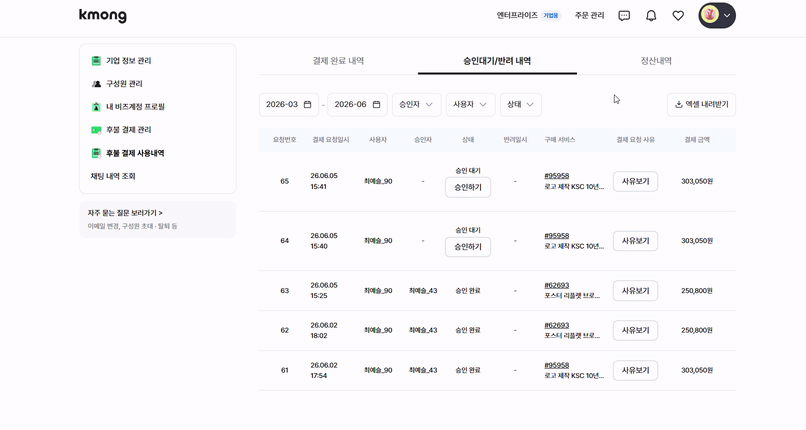The width and height of the screenshot is (806, 430).
Task: Click 승인하기 for request 65
Action: (468, 188)
